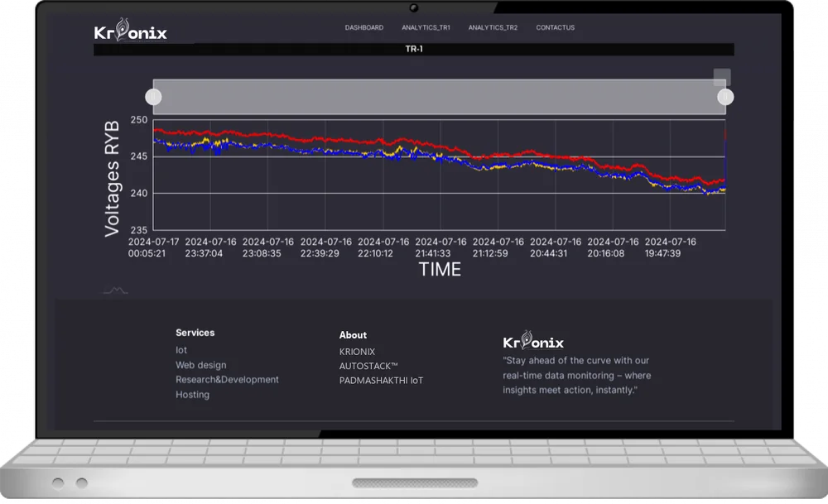The height and width of the screenshot is (504, 828).
Task: Click the TIME axis label
Action: click(440, 270)
